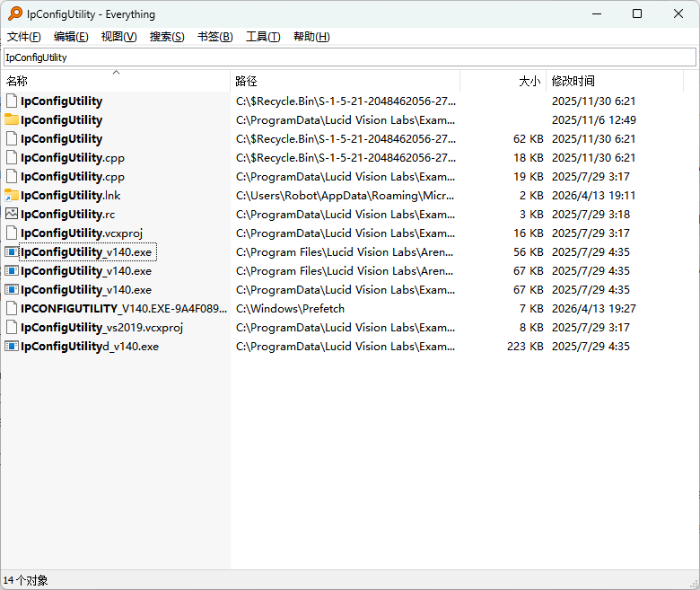This screenshot has height=590, width=700.
Task: Click the 223 KB size cell
Action: [x=525, y=346]
